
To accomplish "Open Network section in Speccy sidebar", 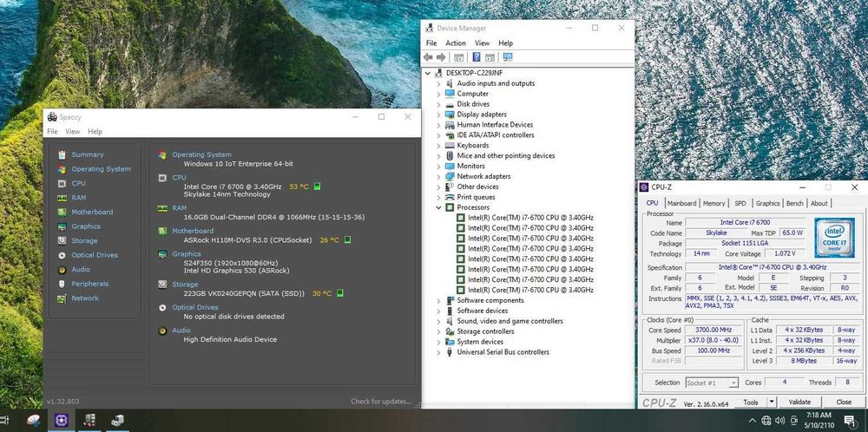I will [85, 298].
